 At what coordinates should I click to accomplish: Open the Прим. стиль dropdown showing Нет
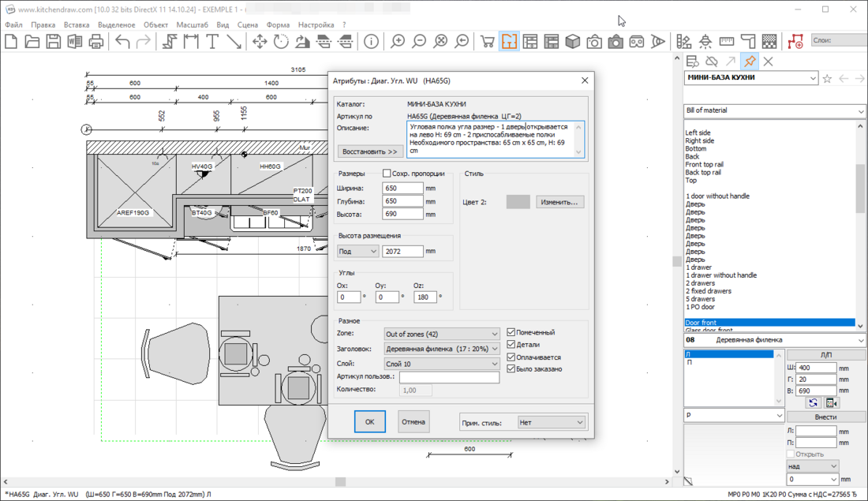pos(552,422)
